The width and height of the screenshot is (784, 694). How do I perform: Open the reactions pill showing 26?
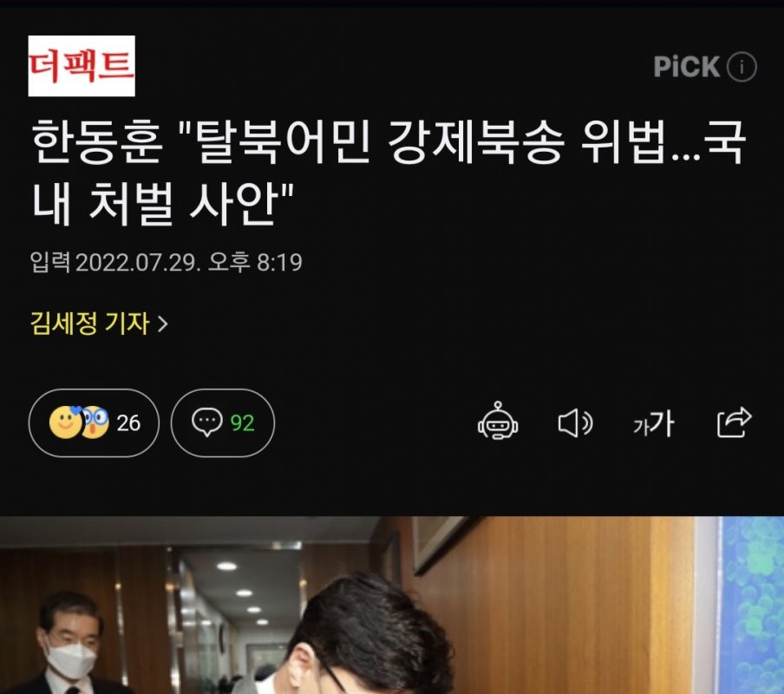[94, 423]
